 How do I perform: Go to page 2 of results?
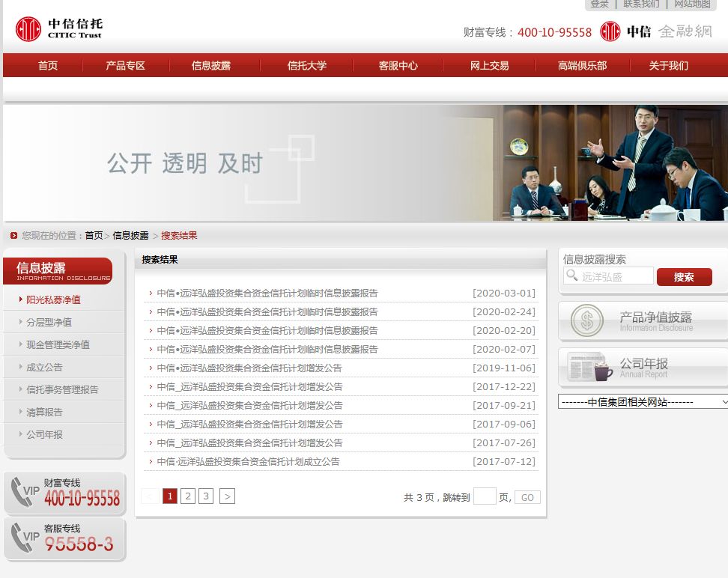pyautogui.click(x=188, y=496)
